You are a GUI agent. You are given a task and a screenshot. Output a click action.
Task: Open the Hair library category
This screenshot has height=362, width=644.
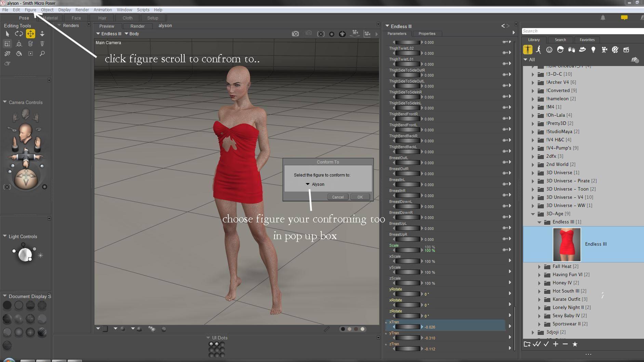(560, 50)
